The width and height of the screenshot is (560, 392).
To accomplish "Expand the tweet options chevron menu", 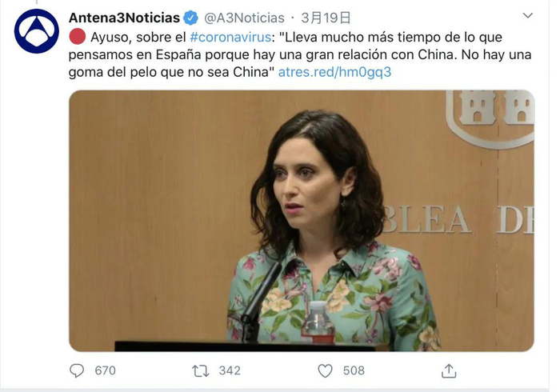I will (528, 15).
